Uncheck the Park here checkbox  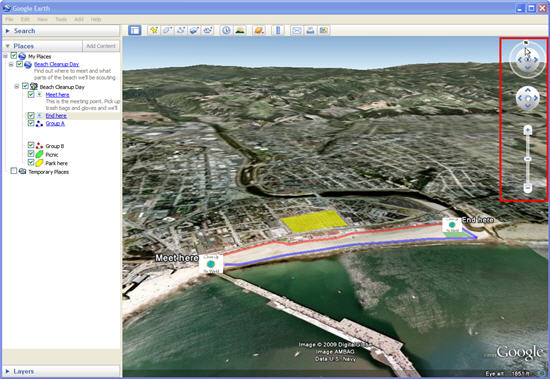31,162
